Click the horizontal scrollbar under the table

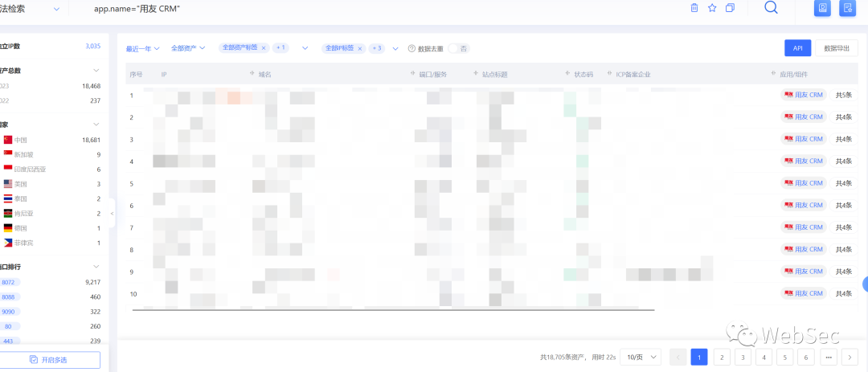coord(394,310)
